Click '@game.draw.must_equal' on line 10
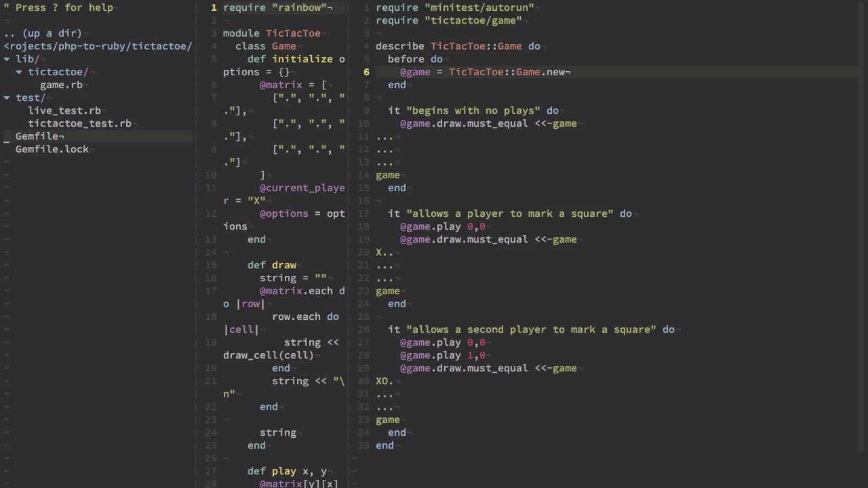 pyautogui.click(x=464, y=123)
